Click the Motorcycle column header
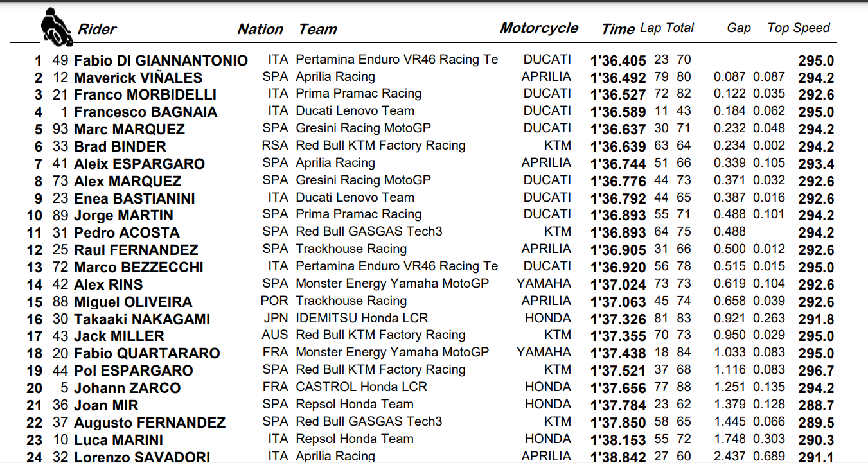The height and width of the screenshot is (463, 868). [x=538, y=28]
